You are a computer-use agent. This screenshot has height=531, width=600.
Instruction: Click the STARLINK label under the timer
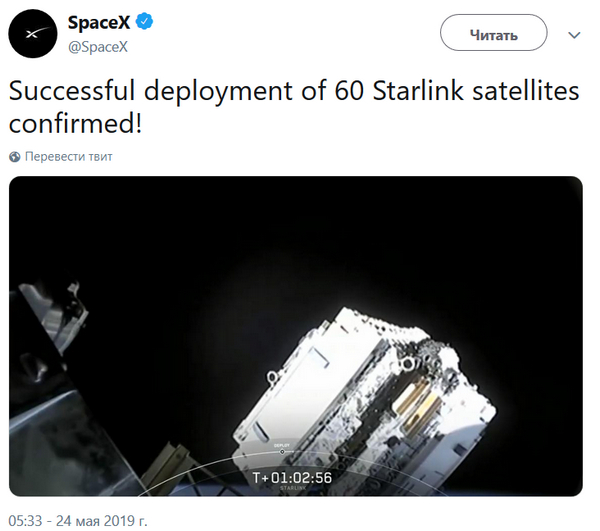click(x=293, y=489)
